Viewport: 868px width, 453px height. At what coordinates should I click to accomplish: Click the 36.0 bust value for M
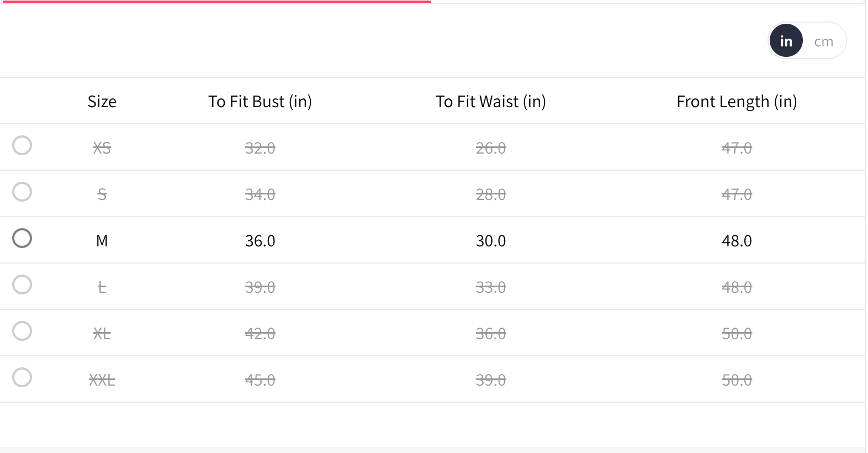pyautogui.click(x=260, y=241)
